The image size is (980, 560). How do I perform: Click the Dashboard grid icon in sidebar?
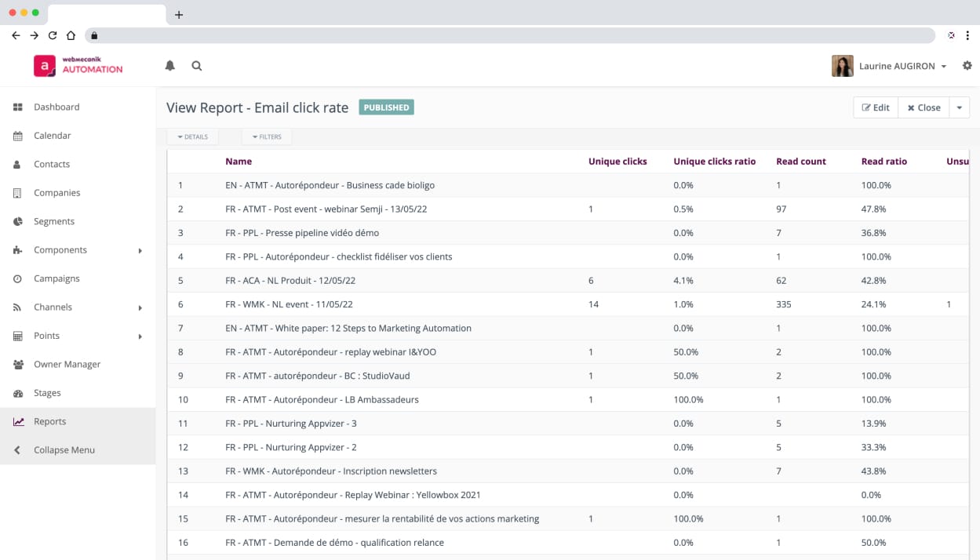[18, 107]
